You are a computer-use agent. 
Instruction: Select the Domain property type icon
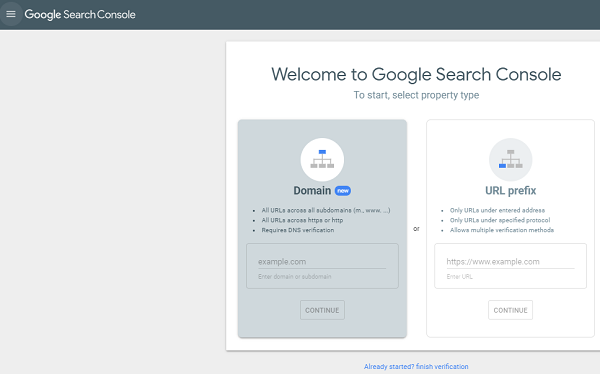tap(322, 160)
